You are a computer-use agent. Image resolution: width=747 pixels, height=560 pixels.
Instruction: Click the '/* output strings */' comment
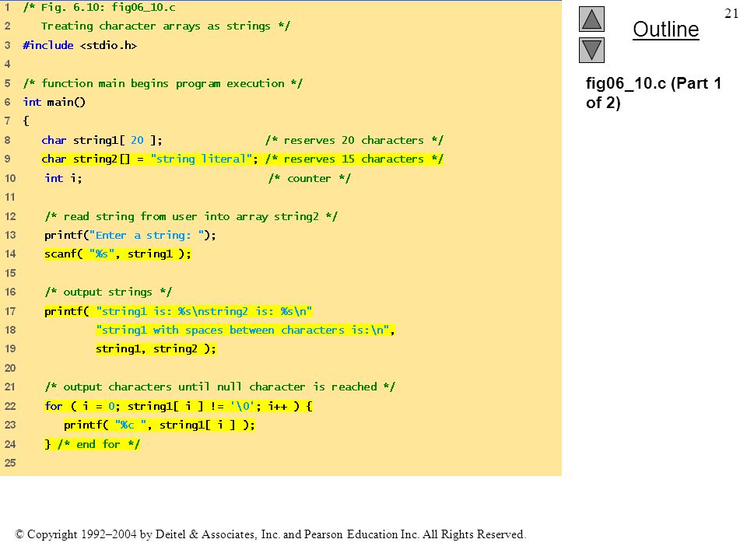point(108,292)
